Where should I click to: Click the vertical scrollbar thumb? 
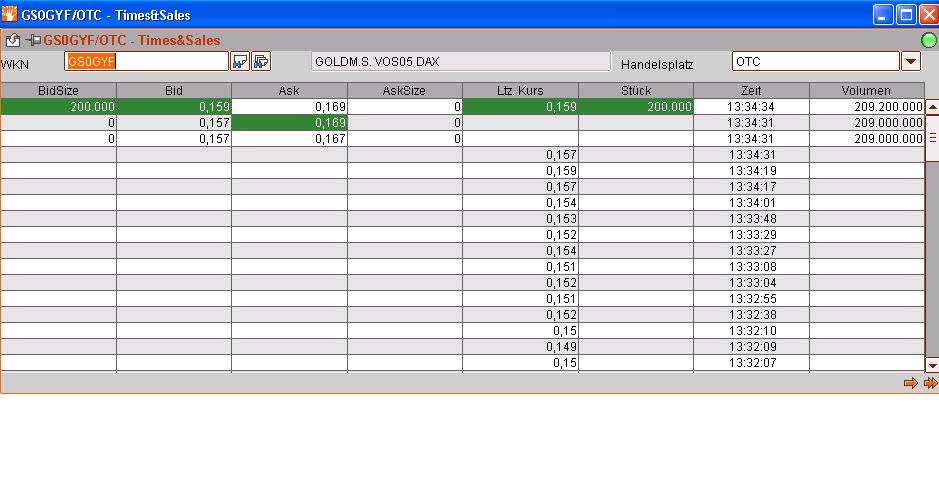click(932, 138)
